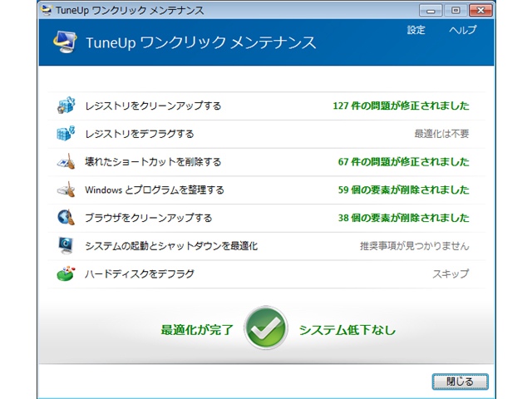Select the レジストリをデフラグする row text
Image resolution: width=532 pixels, height=399 pixels.
pyautogui.click(x=140, y=134)
